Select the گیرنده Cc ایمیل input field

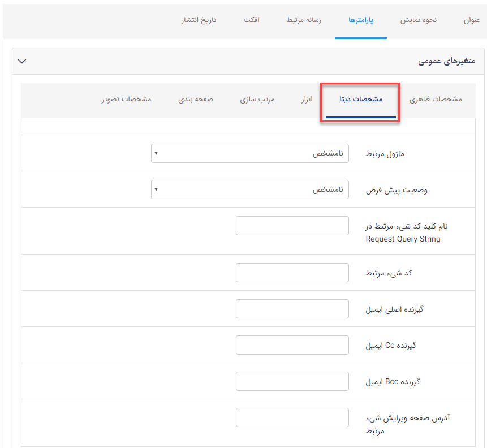point(292,344)
